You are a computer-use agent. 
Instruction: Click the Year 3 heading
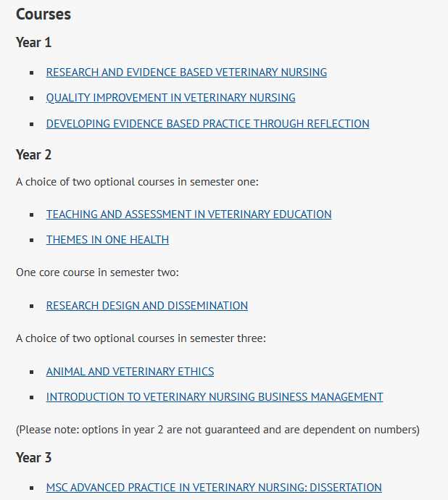[x=33, y=457]
